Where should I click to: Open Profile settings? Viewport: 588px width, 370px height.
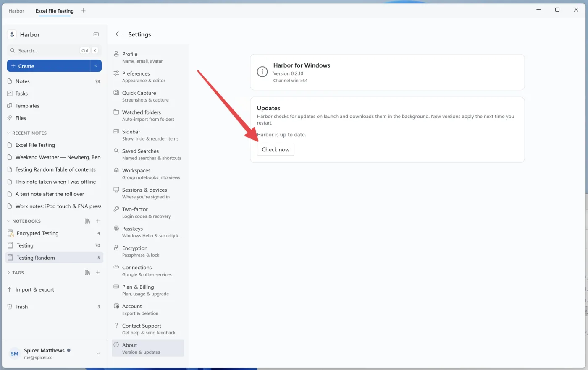148,57
